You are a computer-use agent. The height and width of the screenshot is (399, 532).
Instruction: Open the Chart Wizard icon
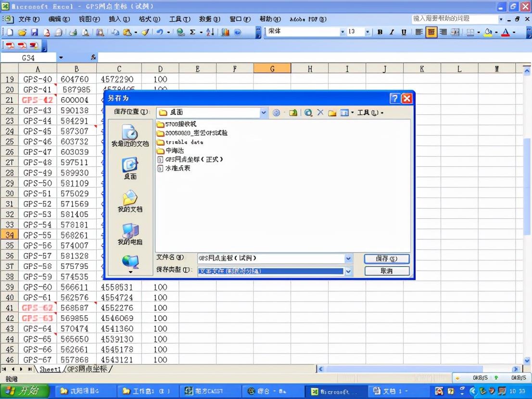[225, 32]
